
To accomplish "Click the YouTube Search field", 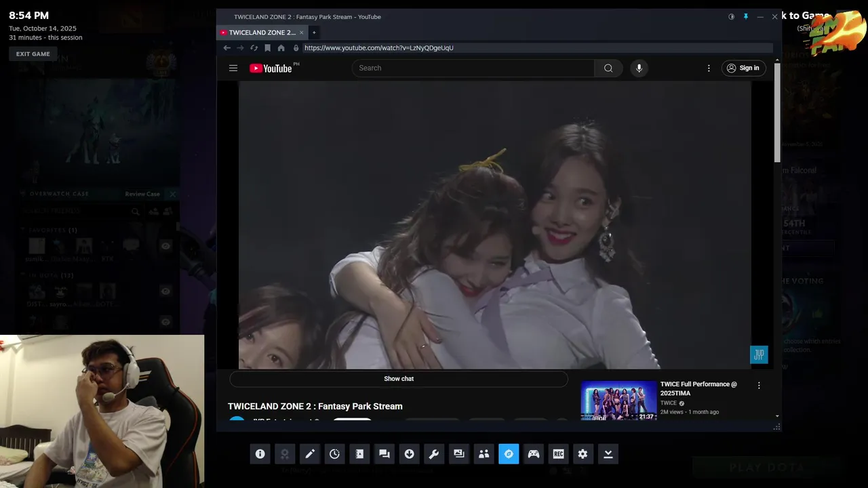I will tap(473, 68).
